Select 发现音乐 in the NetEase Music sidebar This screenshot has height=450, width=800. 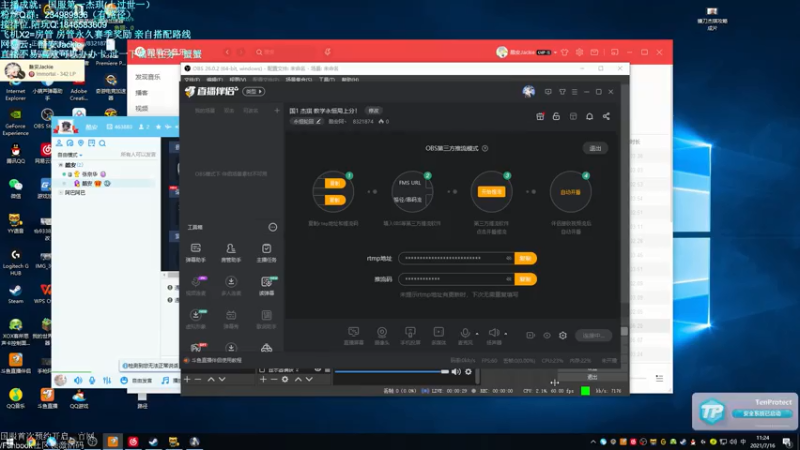pyautogui.click(x=147, y=77)
